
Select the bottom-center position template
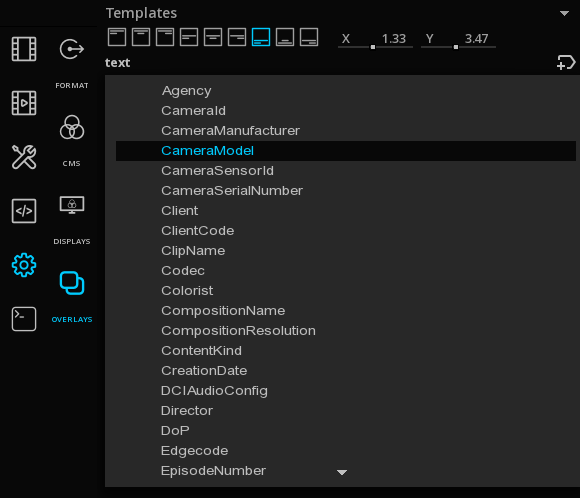(x=285, y=37)
